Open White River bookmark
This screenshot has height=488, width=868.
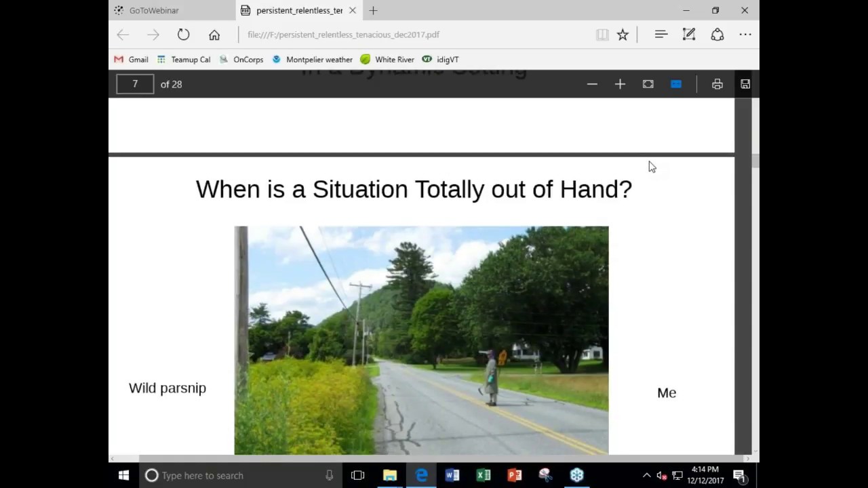click(387, 60)
